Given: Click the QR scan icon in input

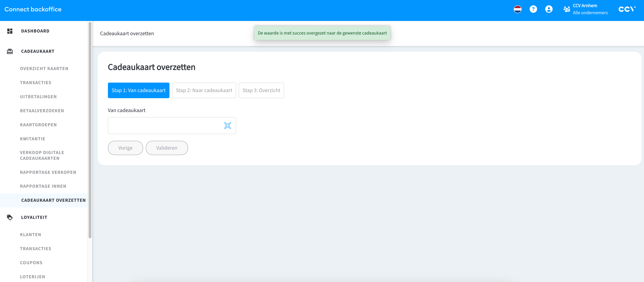Looking at the screenshot, I should (x=227, y=126).
